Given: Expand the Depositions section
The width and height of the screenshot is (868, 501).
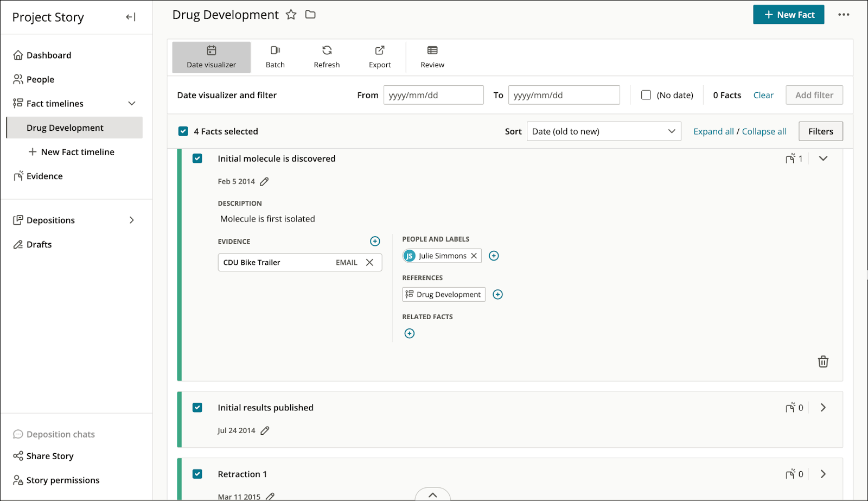Looking at the screenshot, I should 131,220.
